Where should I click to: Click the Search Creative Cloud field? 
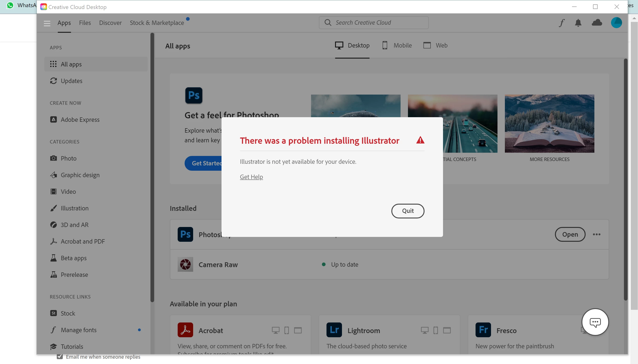(374, 23)
